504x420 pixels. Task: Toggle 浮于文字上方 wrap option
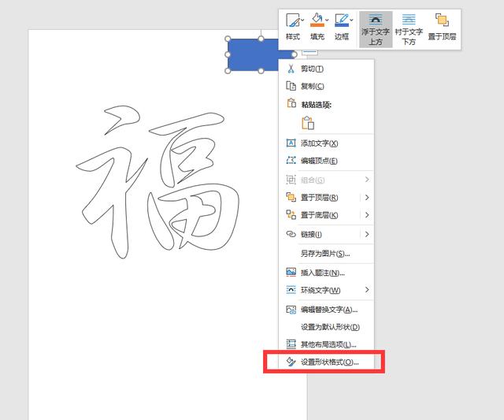click(376, 30)
